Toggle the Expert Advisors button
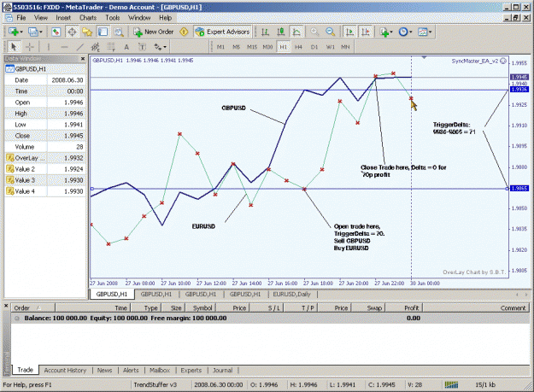The height and width of the screenshot is (392, 534). pyautogui.click(x=222, y=32)
